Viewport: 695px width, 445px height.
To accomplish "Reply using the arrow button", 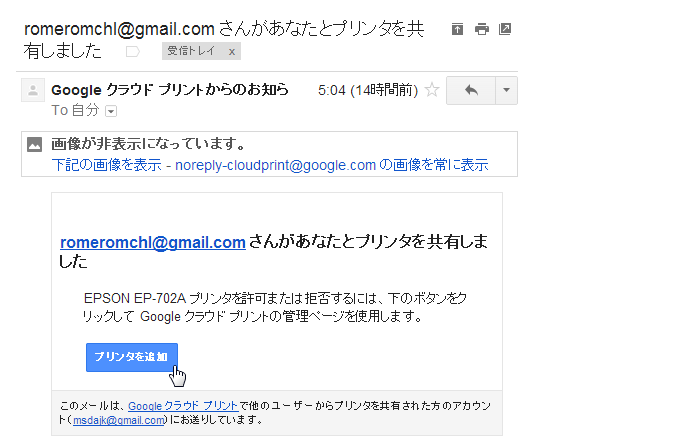I will [x=471, y=90].
